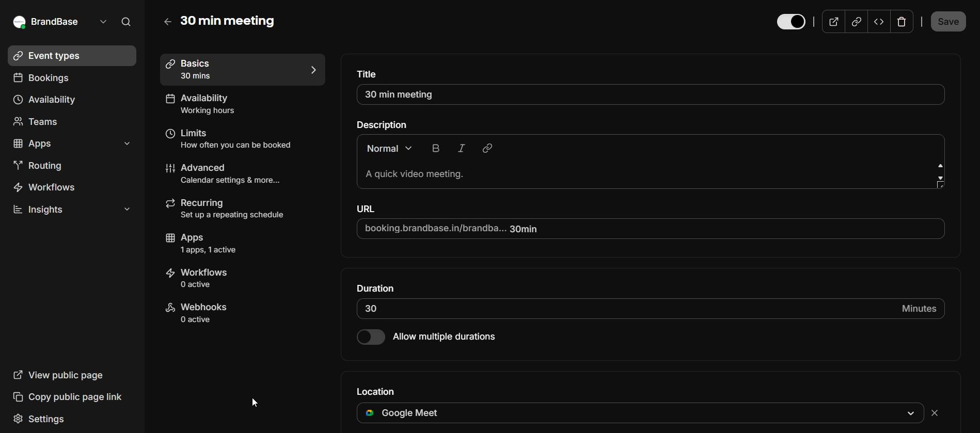The width and height of the screenshot is (980, 433).
Task: Click the Availability calendar icon in tabs
Action: pos(170,99)
